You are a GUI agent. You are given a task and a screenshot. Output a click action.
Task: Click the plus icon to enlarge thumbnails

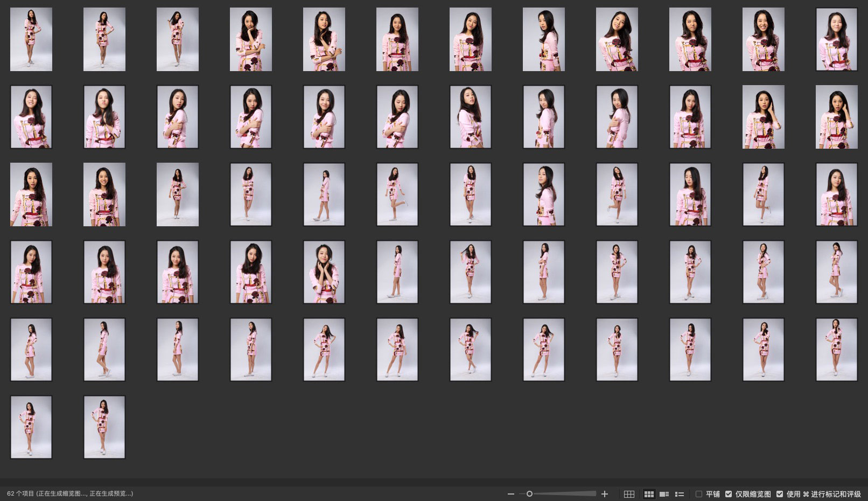605,494
